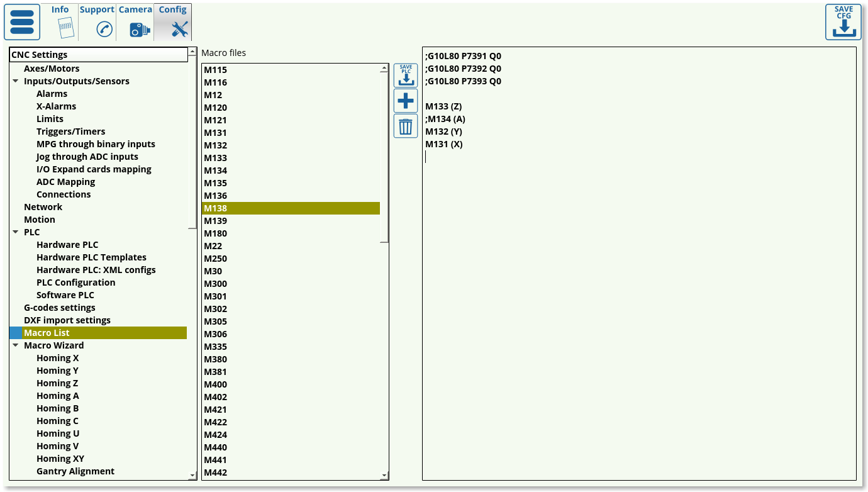Collapse the PLC tree section
868x492 pixels.
pyautogui.click(x=15, y=232)
